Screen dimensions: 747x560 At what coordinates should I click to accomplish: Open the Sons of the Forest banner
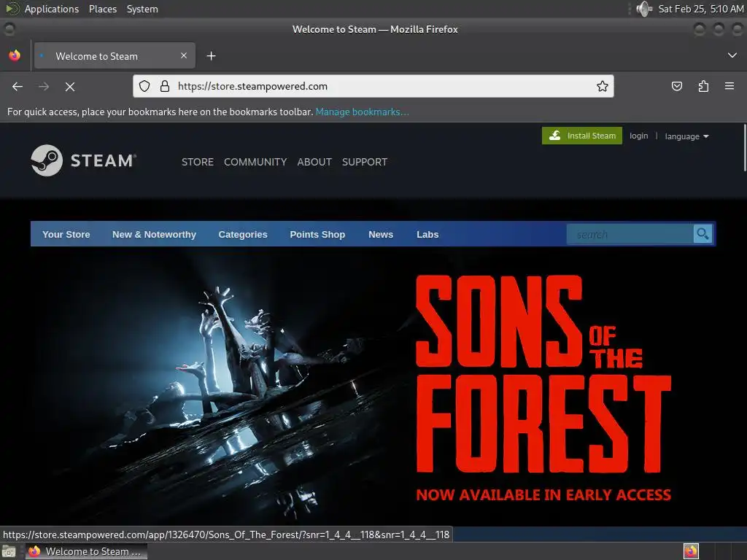[373, 386]
